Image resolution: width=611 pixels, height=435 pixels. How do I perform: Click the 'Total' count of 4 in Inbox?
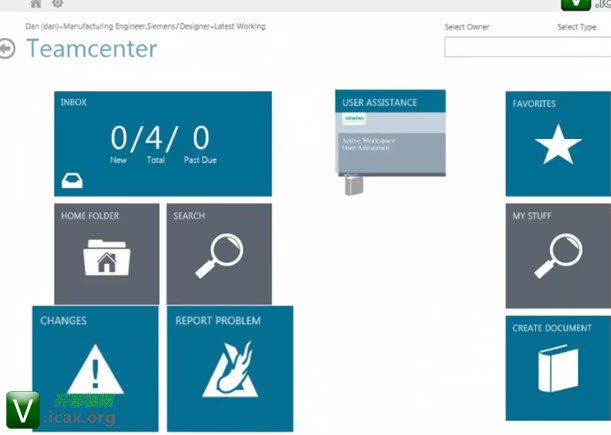click(154, 138)
